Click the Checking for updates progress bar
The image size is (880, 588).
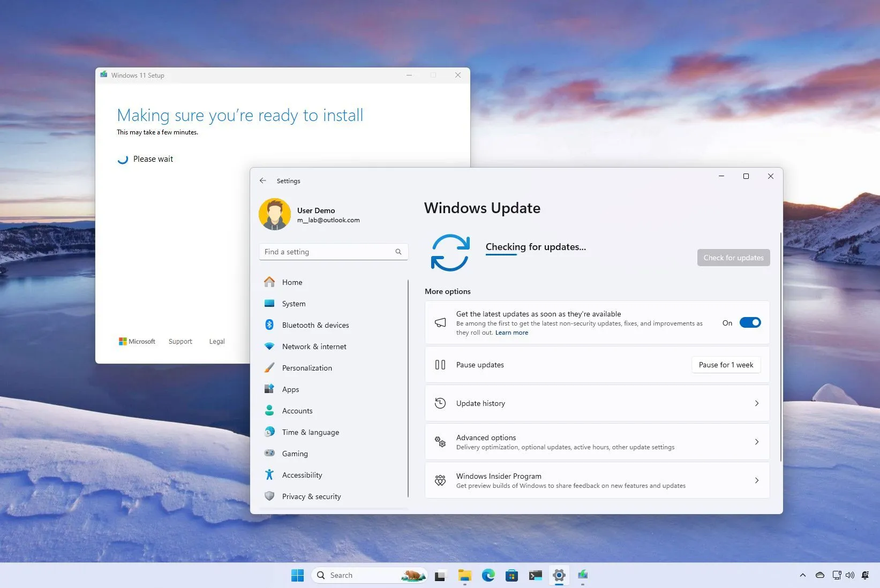(501, 255)
